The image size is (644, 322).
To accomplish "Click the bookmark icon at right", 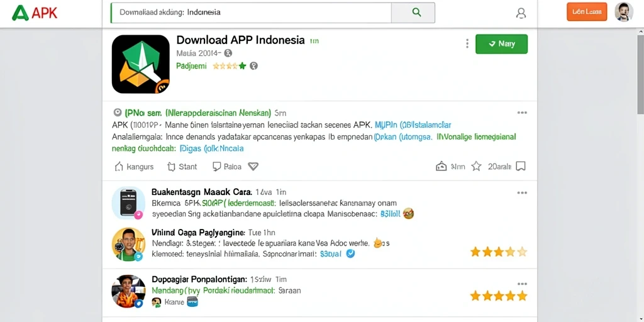I will click(x=520, y=166).
